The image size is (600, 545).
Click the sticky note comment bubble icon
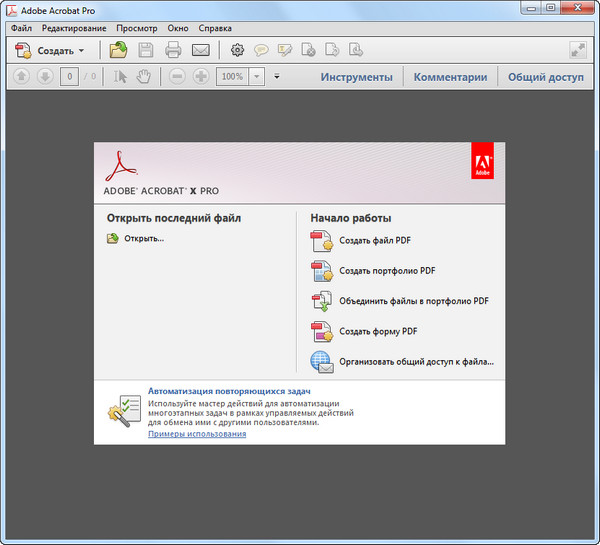[261, 50]
